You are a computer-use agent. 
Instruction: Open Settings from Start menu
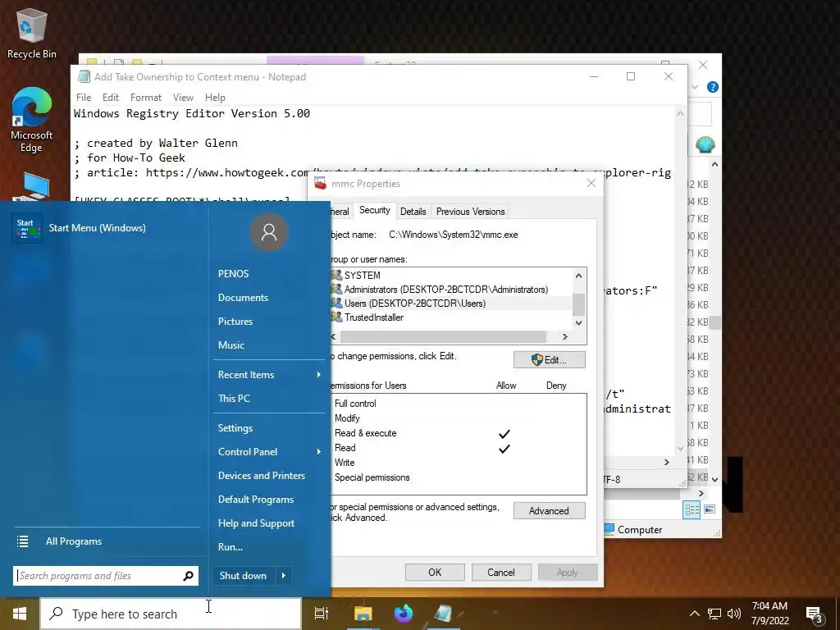[235, 428]
